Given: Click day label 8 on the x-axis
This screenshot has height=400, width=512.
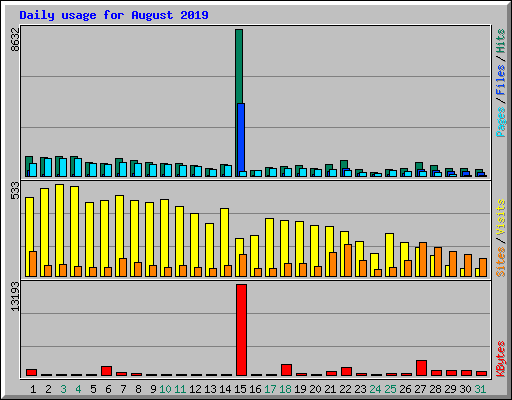Looking at the screenshot, I should point(138,389).
